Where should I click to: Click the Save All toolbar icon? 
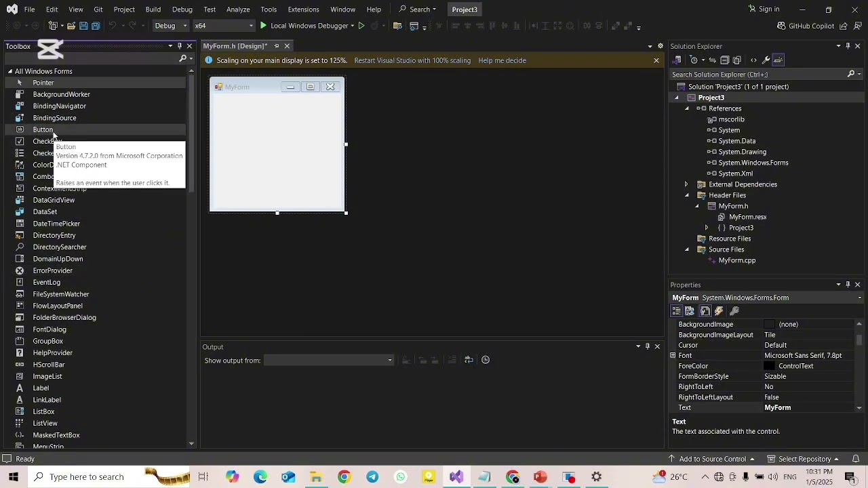tap(96, 26)
